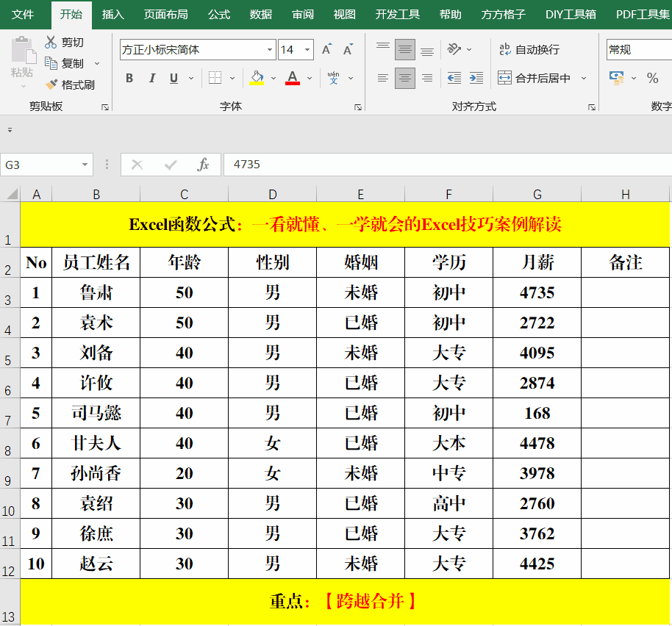The height and width of the screenshot is (626, 672).
Task: Toggle Underline formatting
Action: pyautogui.click(x=174, y=78)
